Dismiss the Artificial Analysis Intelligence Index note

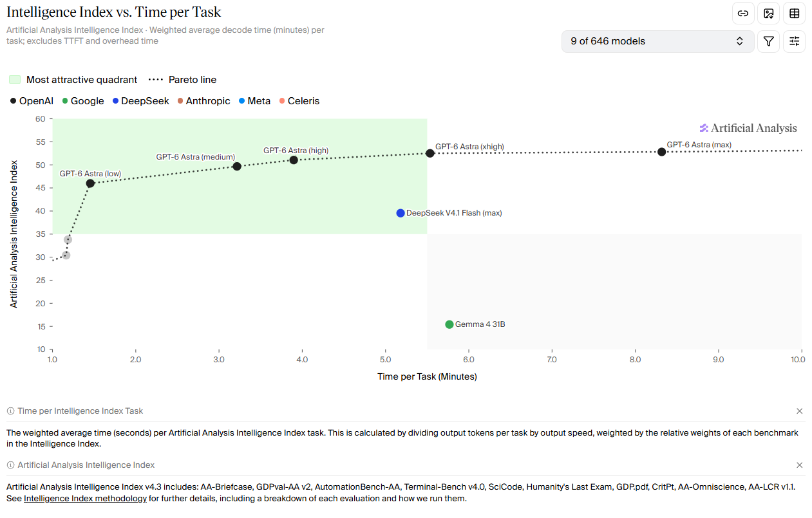800,465
